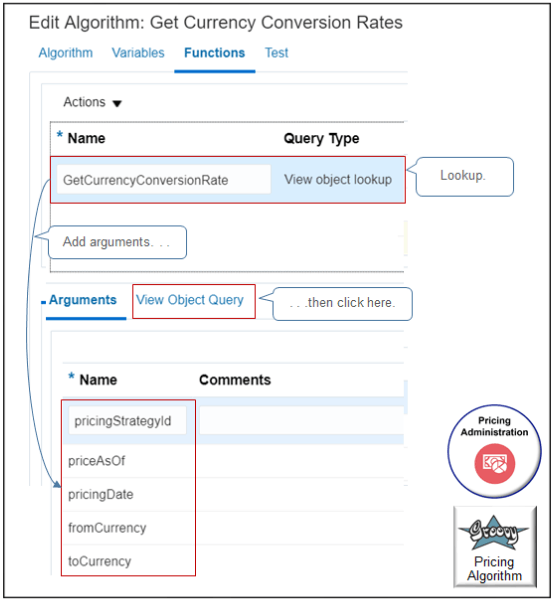Image resolution: width=554 pixels, height=601 pixels.
Task: Click the Pricing Administration icon
Action: pyautogui.click(x=494, y=451)
